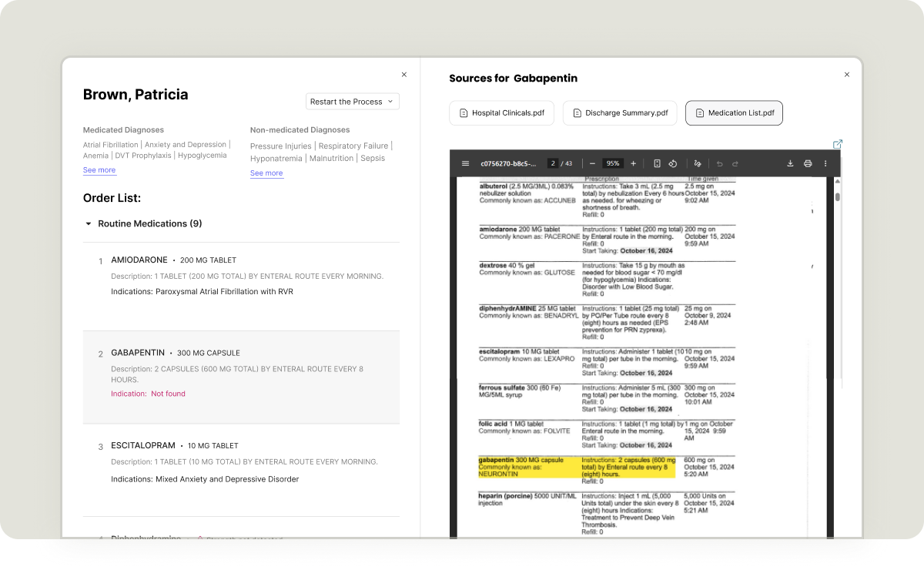924x570 pixels.
Task: Select the GABAPENTIN order row
Action: point(241,377)
